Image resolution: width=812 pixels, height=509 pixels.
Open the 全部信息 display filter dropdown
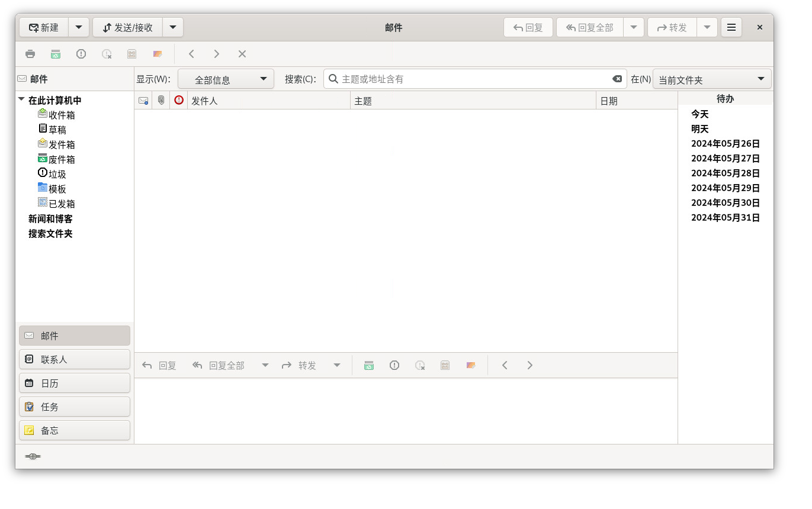pos(226,79)
